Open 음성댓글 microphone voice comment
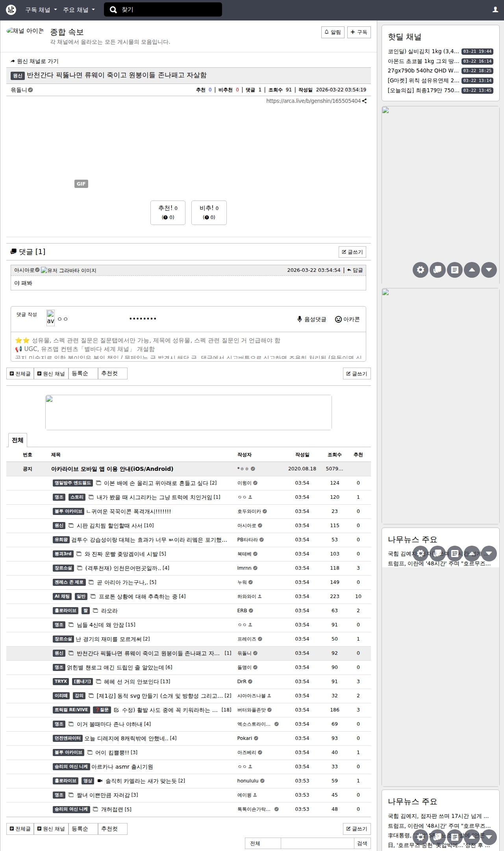Screen dimensions: 504x851 tap(311, 320)
